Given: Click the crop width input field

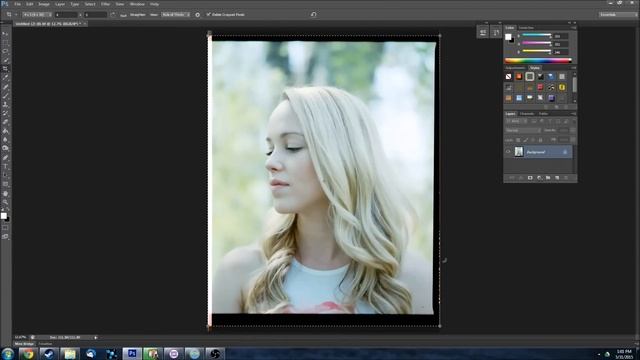Looking at the screenshot, I should click(x=66, y=15).
